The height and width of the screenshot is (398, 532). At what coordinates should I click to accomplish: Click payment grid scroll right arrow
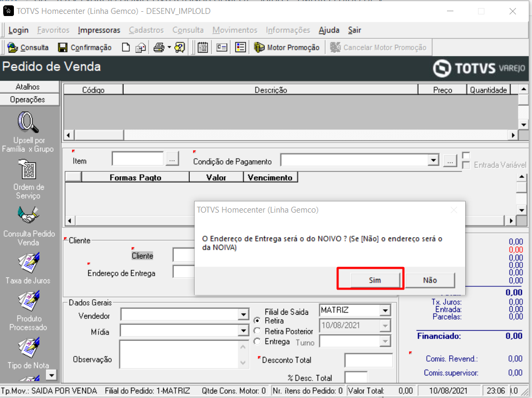pyautogui.click(x=511, y=221)
